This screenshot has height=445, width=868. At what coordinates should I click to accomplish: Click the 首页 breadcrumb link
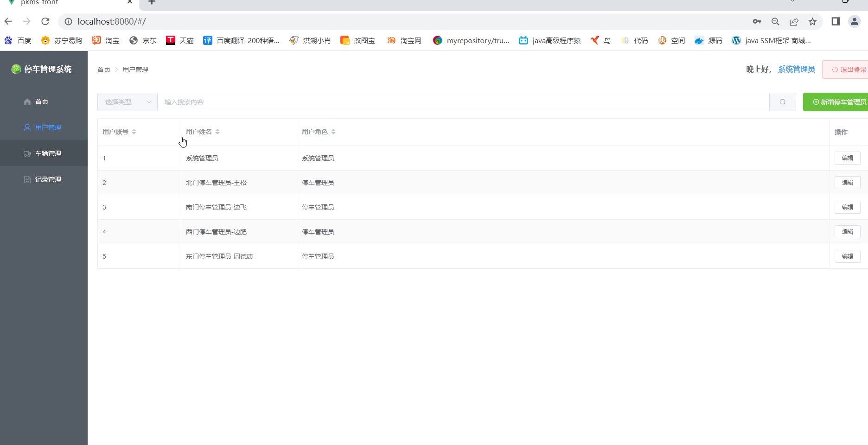point(104,70)
